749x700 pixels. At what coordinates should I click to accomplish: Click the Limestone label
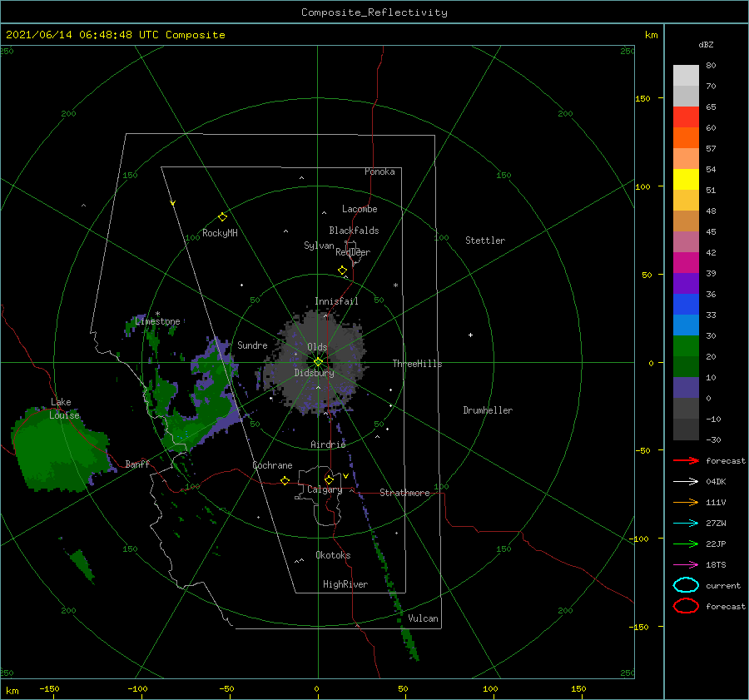[157, 321]
